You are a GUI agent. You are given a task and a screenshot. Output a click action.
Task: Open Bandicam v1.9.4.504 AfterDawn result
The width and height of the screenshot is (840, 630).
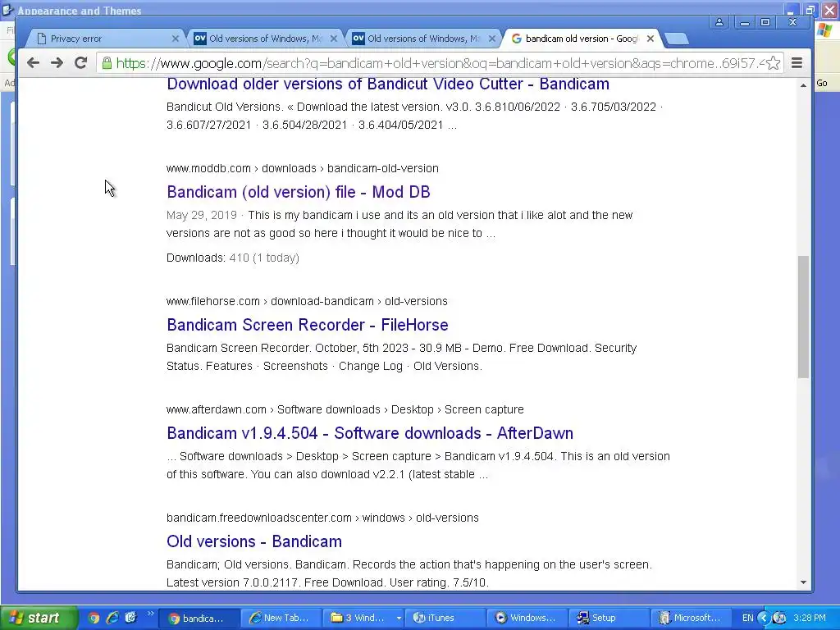tap(370, 433)
